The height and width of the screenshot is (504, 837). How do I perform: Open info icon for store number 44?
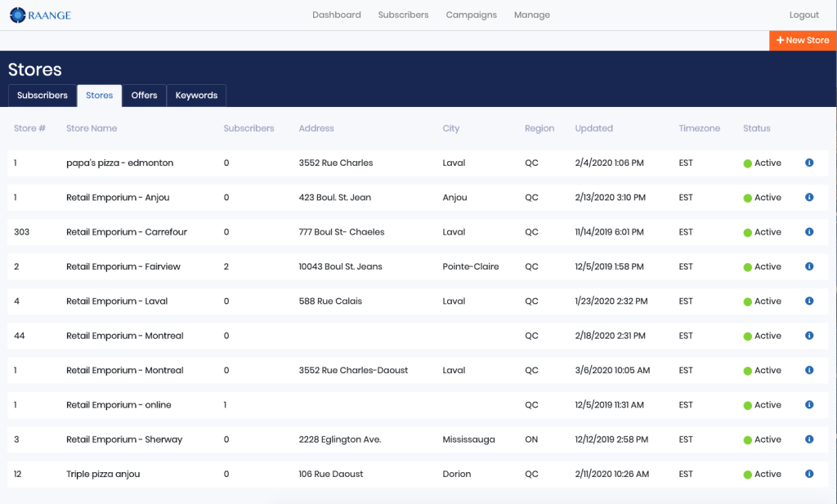pyautogui.click(x=809, y=336)
